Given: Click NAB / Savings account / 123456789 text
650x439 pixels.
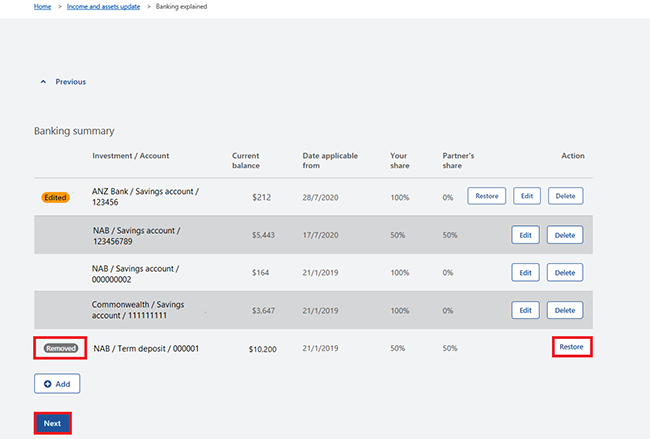Looking at the screenshot, I should (x=136, y=236).
